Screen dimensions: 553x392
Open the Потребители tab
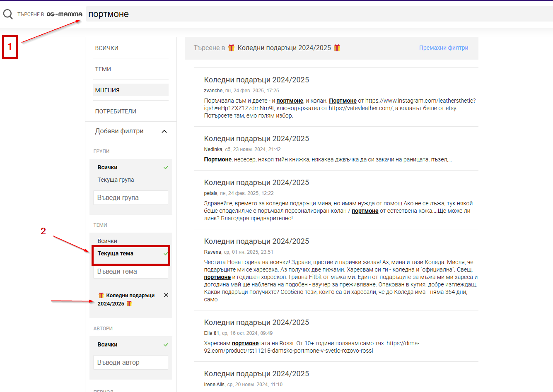[x=116, y=111]
